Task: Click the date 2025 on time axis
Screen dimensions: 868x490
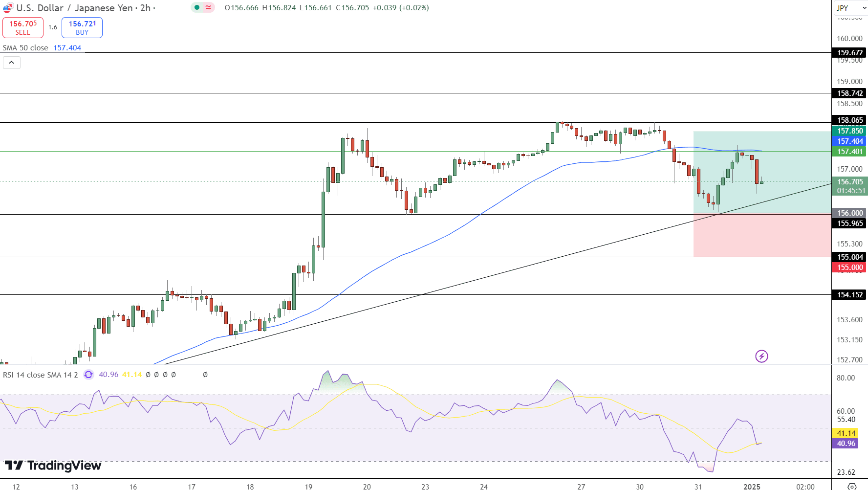Action: (752, 487)
